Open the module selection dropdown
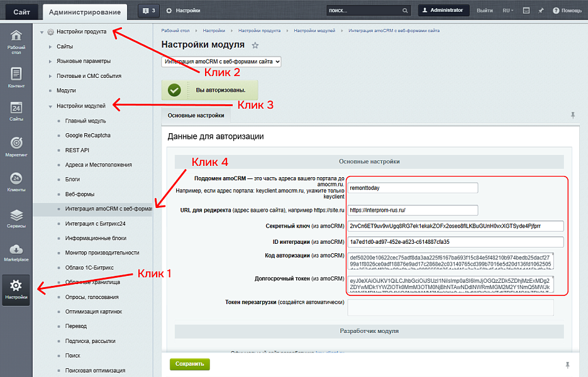This screenshot has width=588, height=377. 221,62
